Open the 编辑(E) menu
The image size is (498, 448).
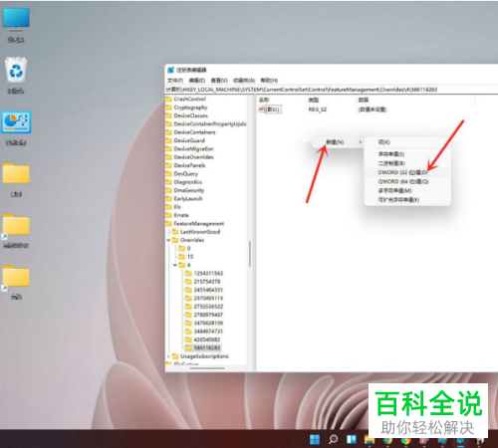(x=197, y=81)
